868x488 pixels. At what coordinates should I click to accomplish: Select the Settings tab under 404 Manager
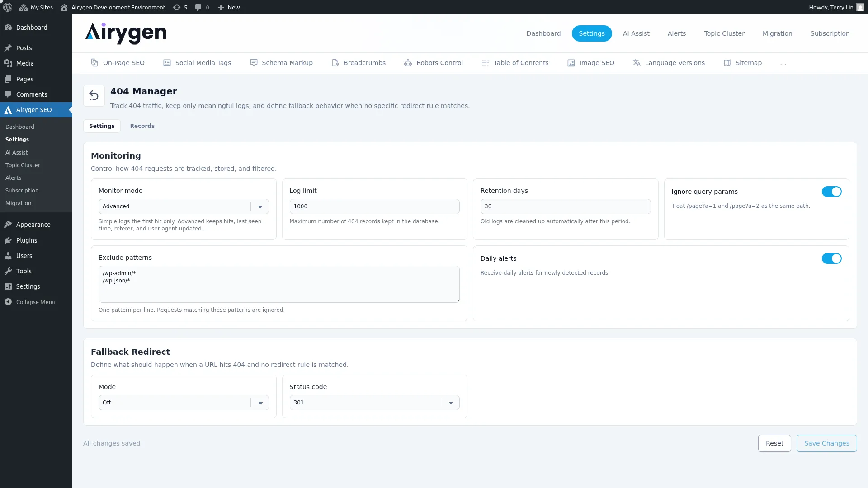[102, 126]
